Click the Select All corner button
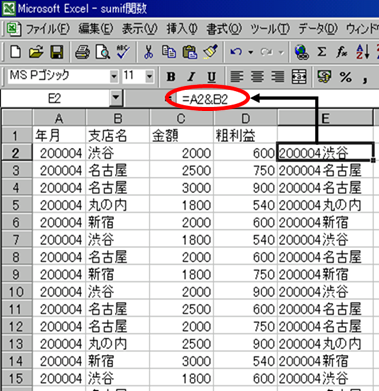This screenshot has width=379, height=391. (x=17, y=118)
